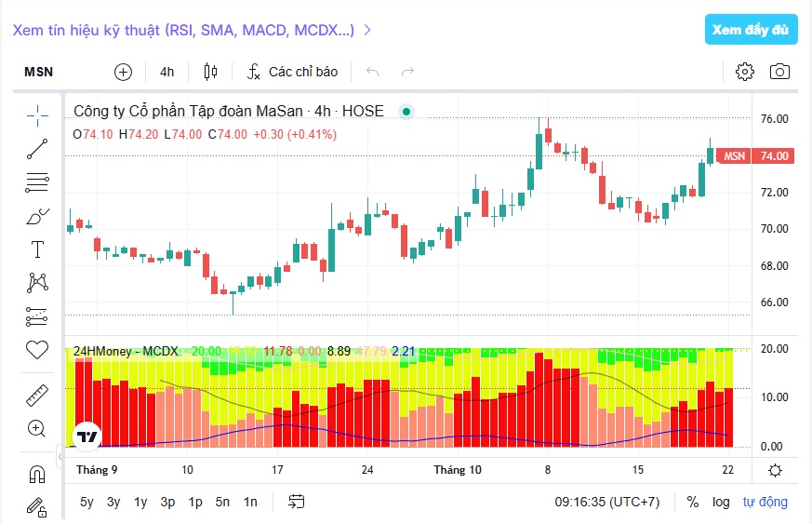The height and width of the screenshot is (524, 812).
Task: Open the heart favorites icon
Action: pos(37,350)
